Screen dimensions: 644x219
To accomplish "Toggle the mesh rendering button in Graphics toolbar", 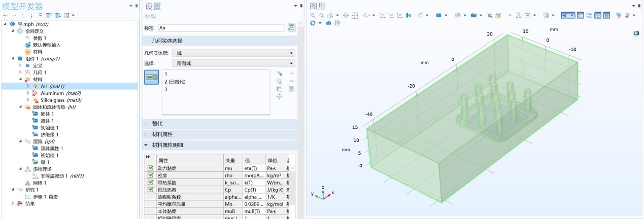I will (598, 15).
